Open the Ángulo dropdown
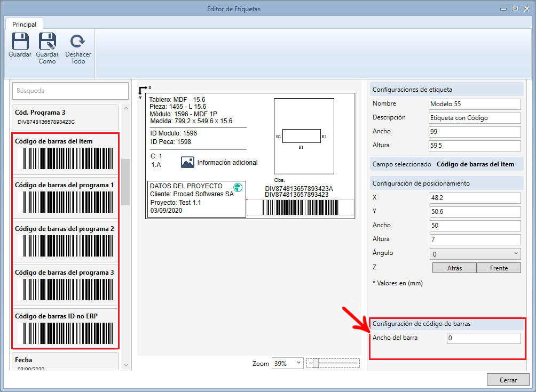The image size is (536, 392). [x=475, y=254]
